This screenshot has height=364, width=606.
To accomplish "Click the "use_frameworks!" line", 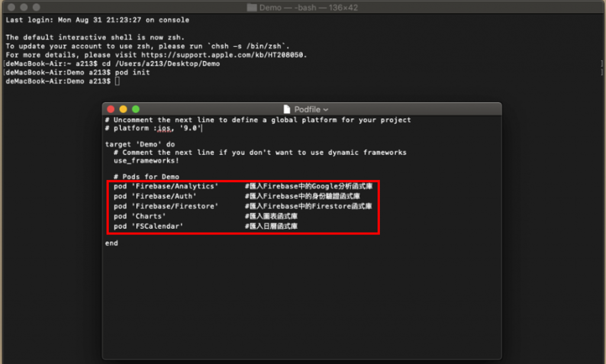I will pos(146,161).
